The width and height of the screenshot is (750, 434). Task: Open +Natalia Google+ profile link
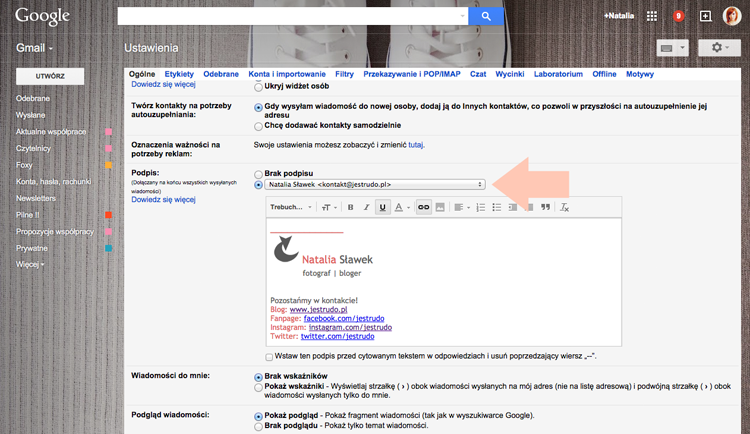[x=618, y=16]
